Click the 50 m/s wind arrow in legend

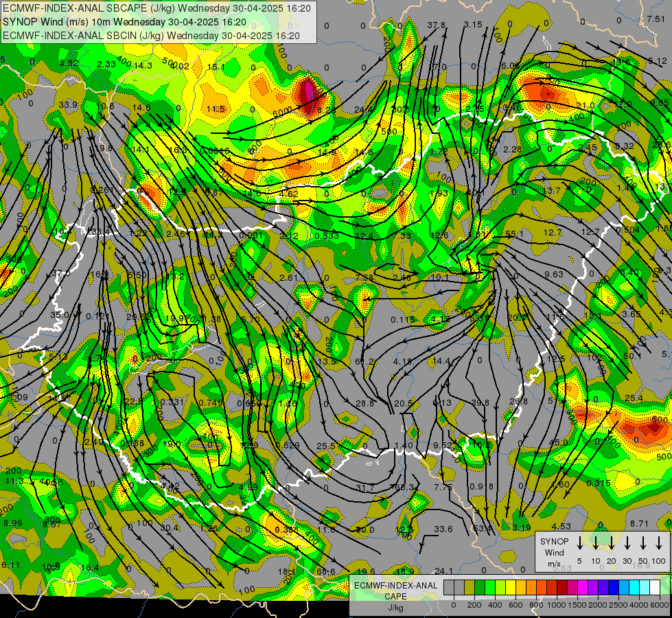tap(643, 543)
